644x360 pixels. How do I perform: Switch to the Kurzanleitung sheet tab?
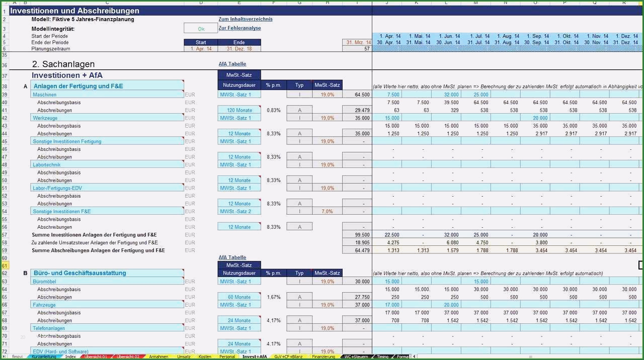click(44, 356)
